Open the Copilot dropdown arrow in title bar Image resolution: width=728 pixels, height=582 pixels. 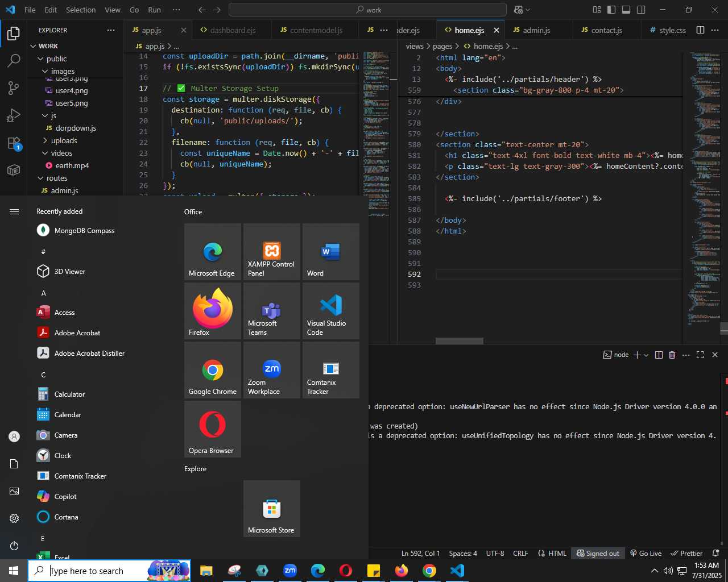click(x=528, y=10)
